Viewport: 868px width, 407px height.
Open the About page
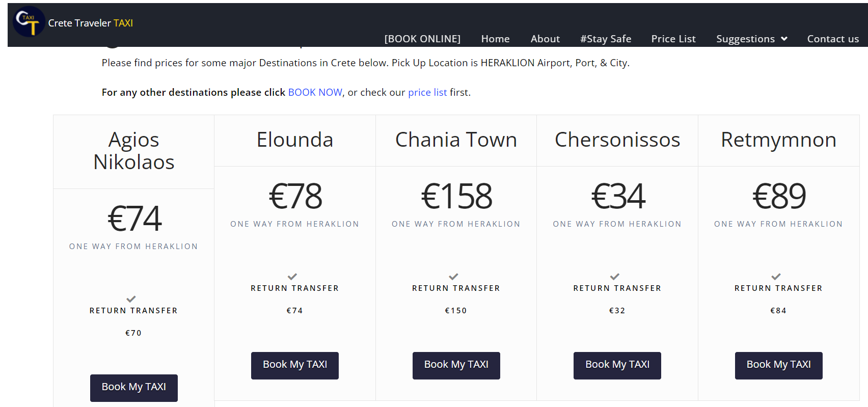(545, 39)
